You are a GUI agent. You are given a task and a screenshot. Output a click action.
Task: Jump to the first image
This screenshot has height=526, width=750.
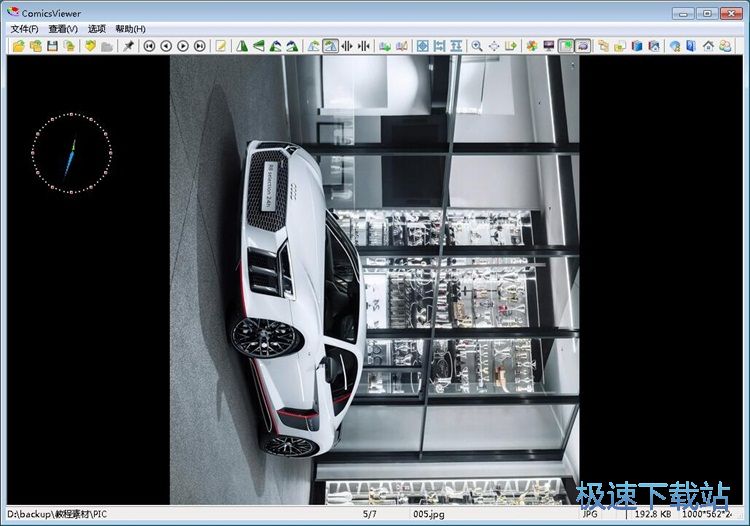tap(149, 46)
